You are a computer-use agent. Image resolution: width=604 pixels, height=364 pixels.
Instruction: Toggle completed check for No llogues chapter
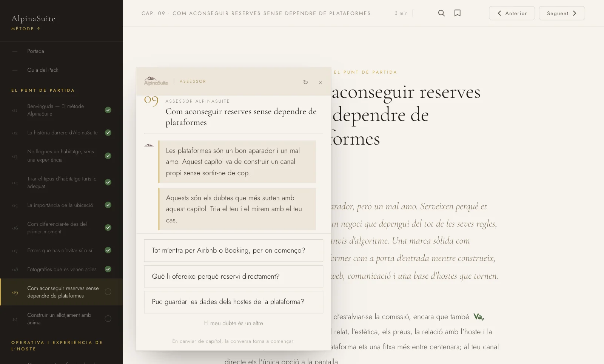point(108,156)
